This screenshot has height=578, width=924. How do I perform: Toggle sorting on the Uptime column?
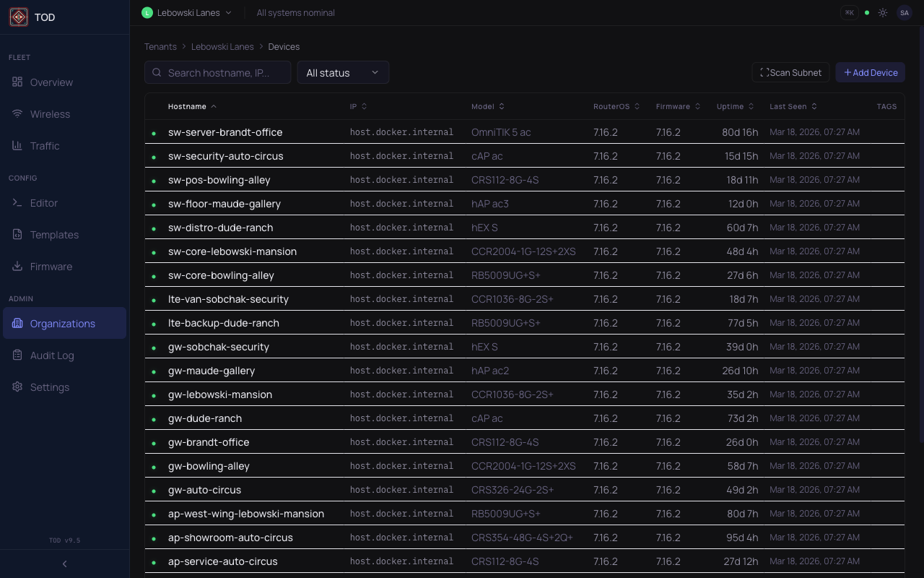tap(735, 106)
